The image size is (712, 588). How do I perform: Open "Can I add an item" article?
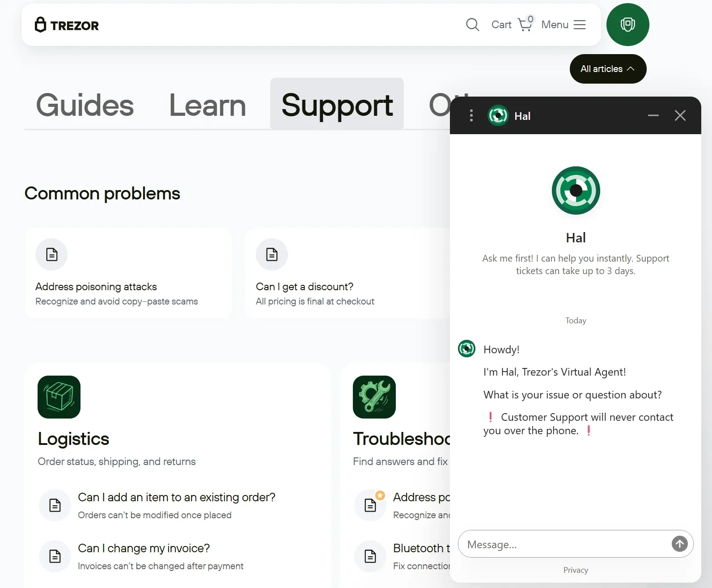pyautogui.click(x=176, y=505)
